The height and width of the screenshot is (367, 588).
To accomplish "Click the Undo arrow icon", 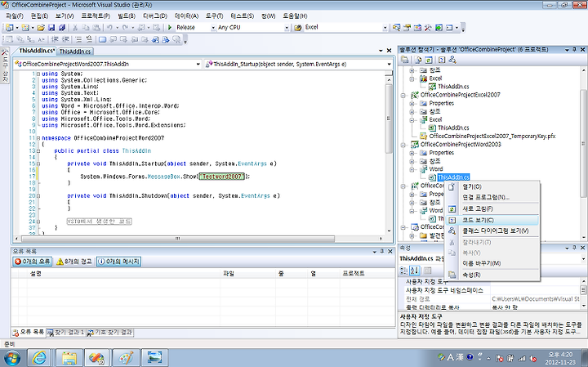I will pos(109,28).
